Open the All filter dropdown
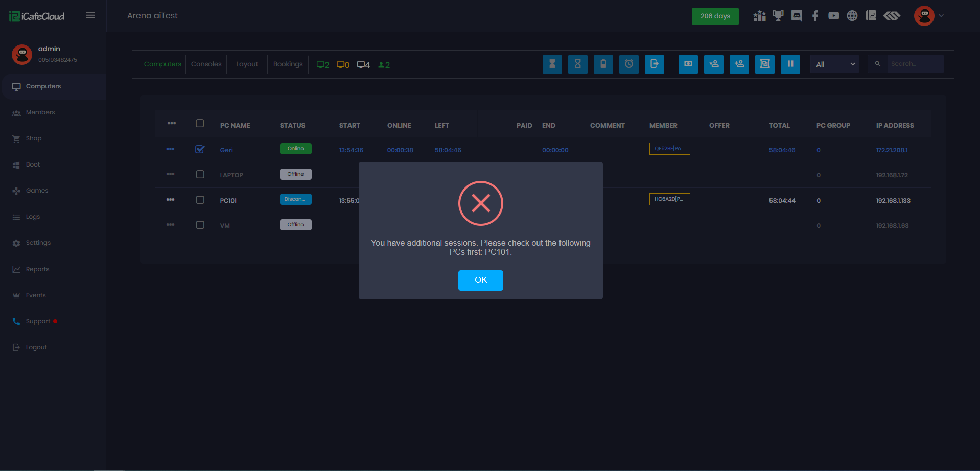 834,64
